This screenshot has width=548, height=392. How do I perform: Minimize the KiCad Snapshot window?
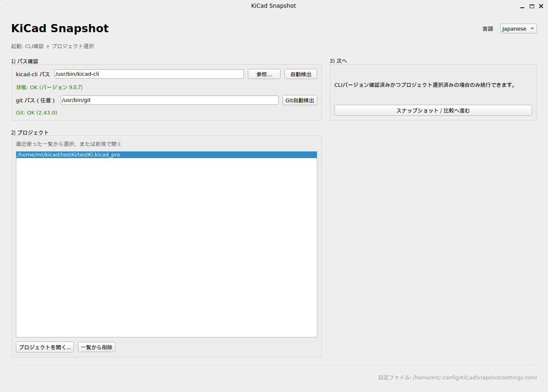522,6
